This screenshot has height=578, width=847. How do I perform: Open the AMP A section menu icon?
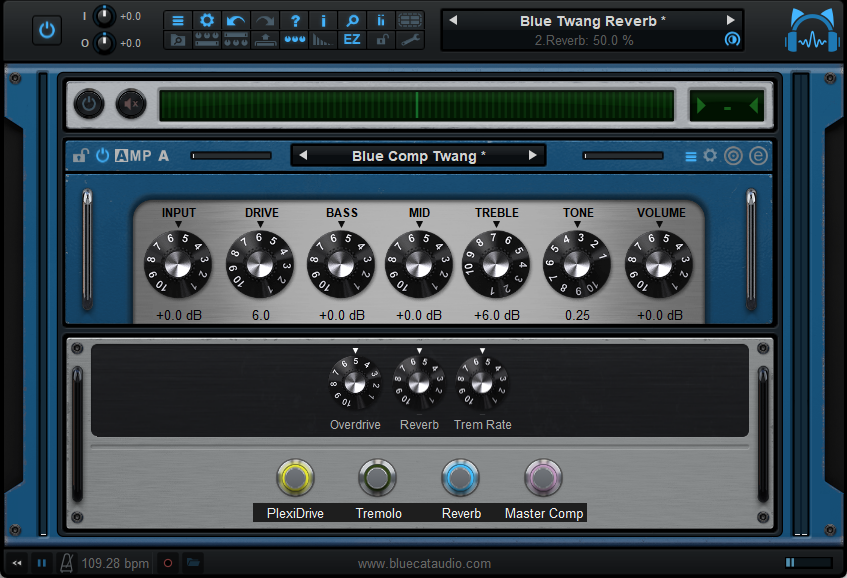[x=691, y=157]
